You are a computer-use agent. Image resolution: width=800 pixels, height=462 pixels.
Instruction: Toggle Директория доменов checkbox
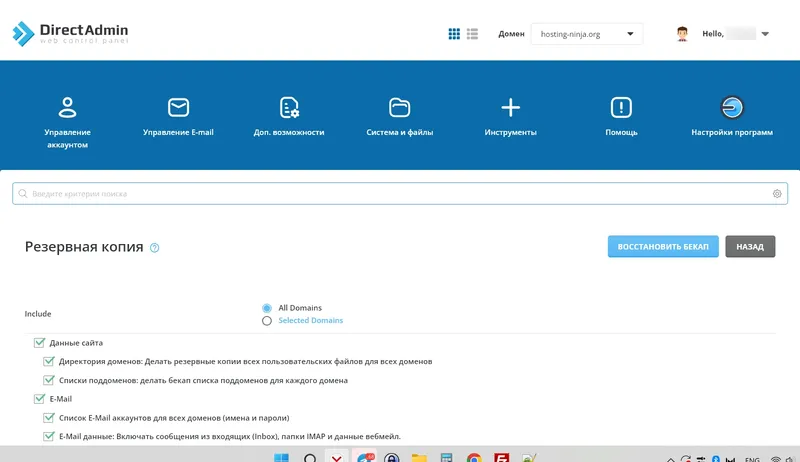coord(48,362)
